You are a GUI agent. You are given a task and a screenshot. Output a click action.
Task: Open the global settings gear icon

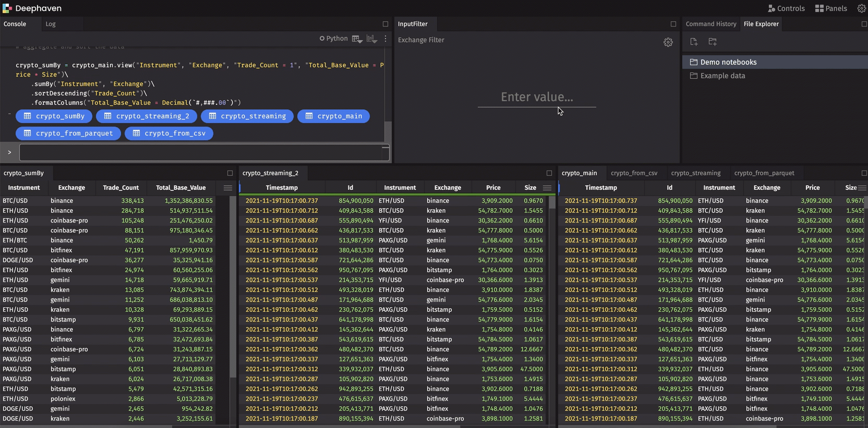point(861,8)
